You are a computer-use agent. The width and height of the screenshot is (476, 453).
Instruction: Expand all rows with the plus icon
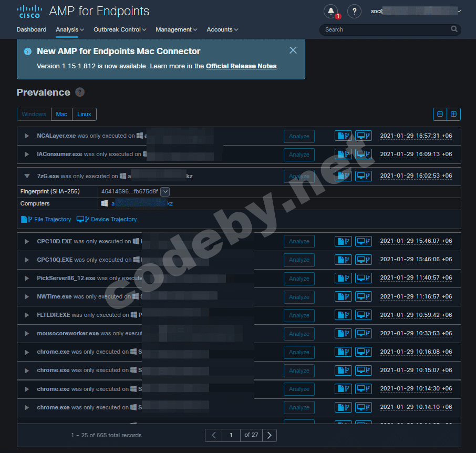tap(453, 114)
